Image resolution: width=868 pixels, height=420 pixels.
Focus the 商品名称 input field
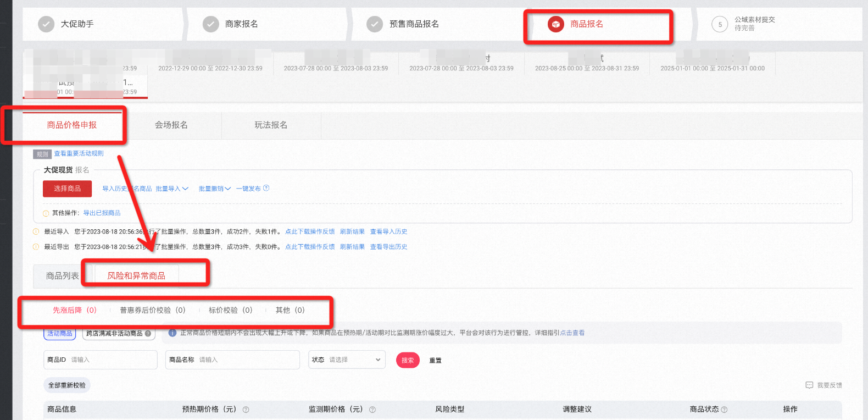pos(232,360)
